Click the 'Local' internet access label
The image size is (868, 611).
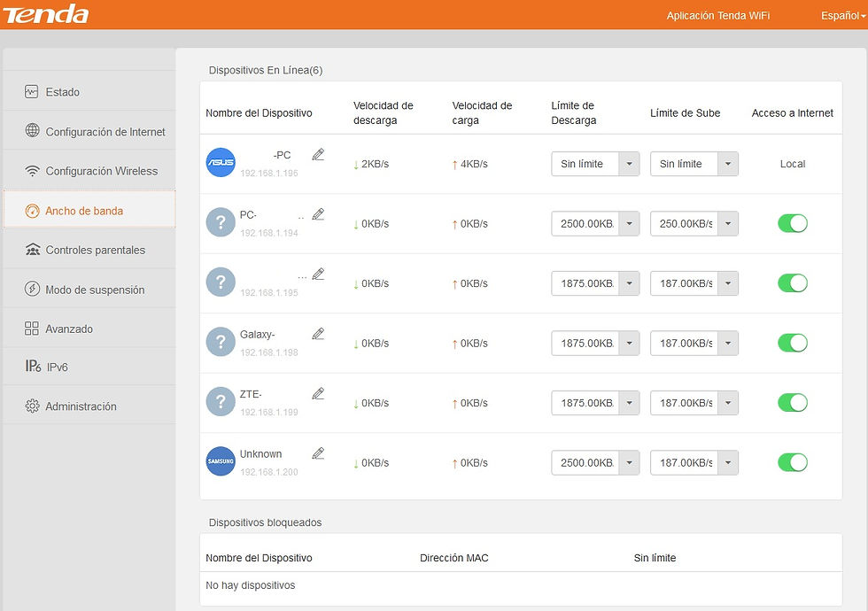(x=792, y=164)
